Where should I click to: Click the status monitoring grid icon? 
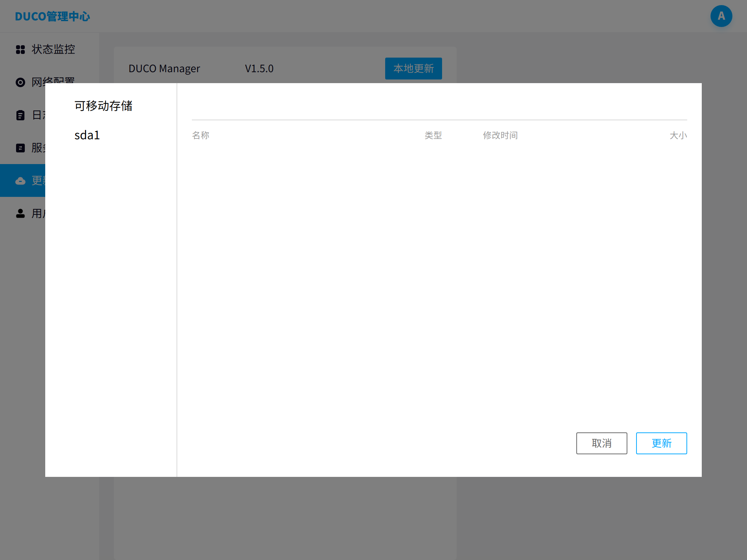(20, 50)
